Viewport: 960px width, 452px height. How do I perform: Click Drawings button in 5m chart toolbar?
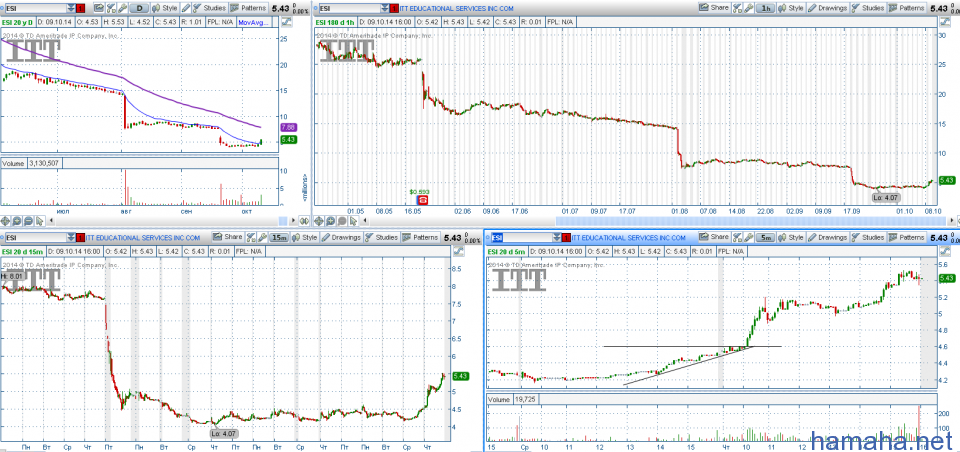829,237
